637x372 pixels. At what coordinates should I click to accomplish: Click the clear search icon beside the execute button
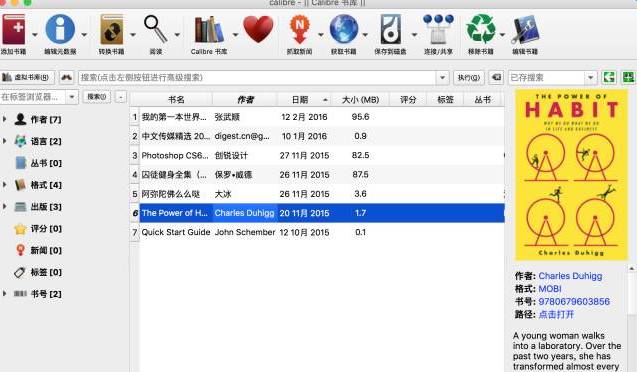[496, 77]
